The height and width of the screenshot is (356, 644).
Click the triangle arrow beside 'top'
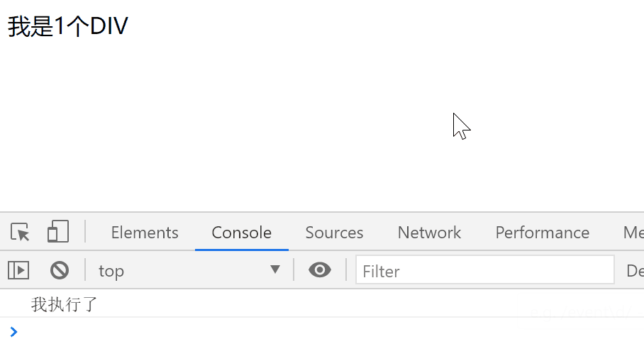click(275, 270)
